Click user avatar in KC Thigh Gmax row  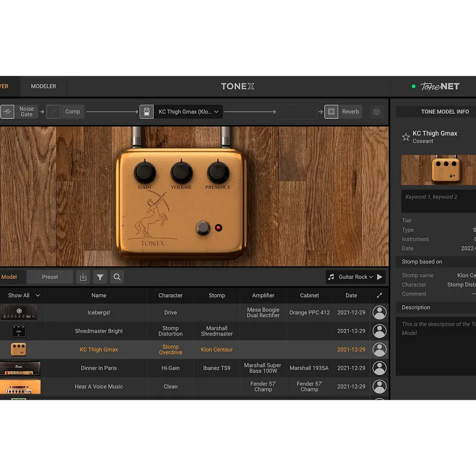(380, 349)
